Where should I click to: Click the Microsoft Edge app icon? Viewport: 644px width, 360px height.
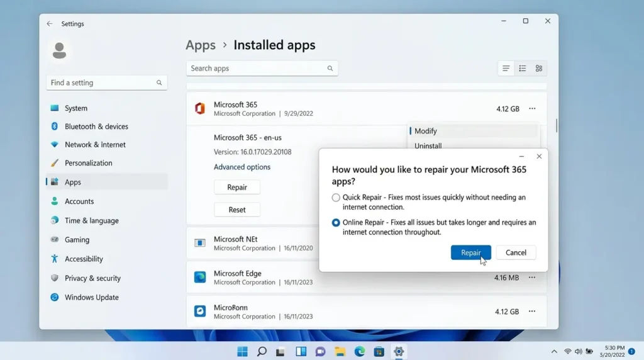[x=200, y=278]
